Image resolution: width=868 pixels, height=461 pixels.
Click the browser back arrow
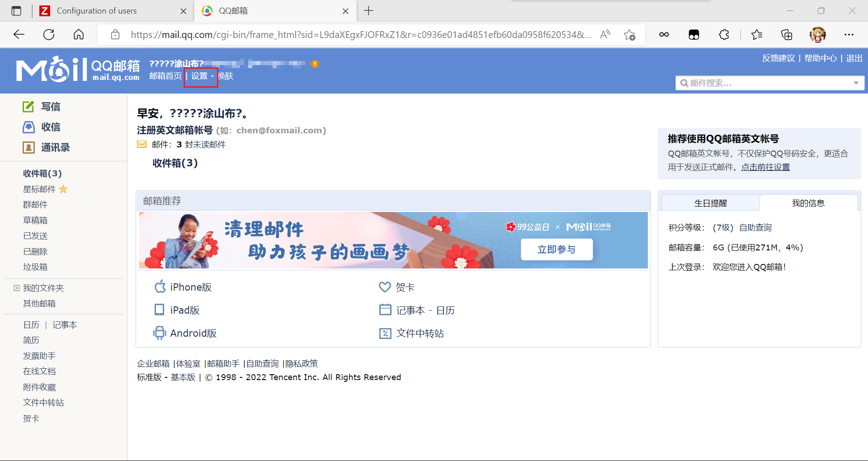[x=19, y=35]
